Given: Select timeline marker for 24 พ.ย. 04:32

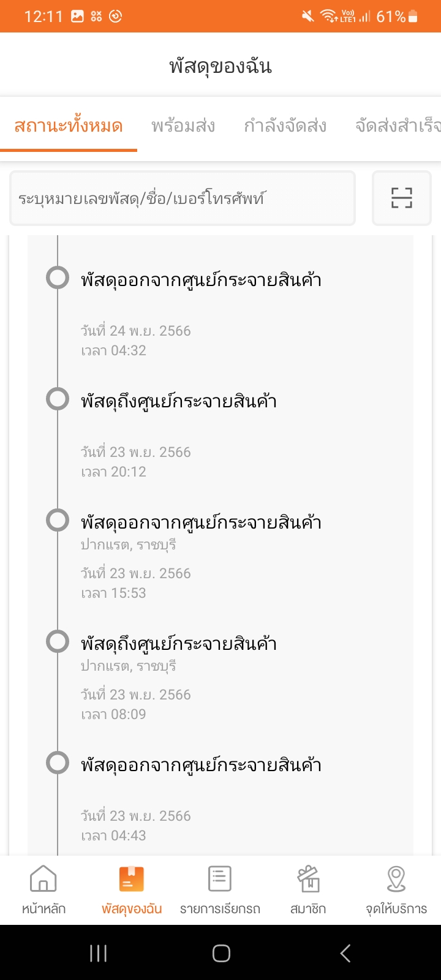Looking at the screenshot, I should click(58, 277).
